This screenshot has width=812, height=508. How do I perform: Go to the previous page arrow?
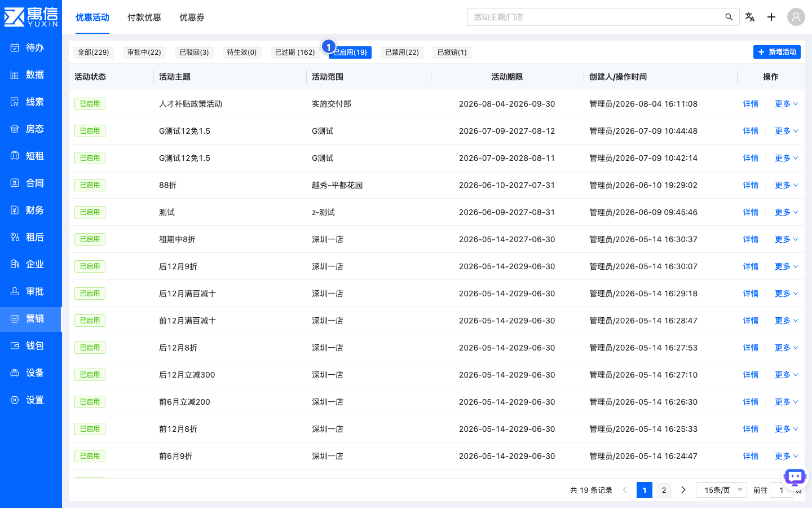point(625,490)
